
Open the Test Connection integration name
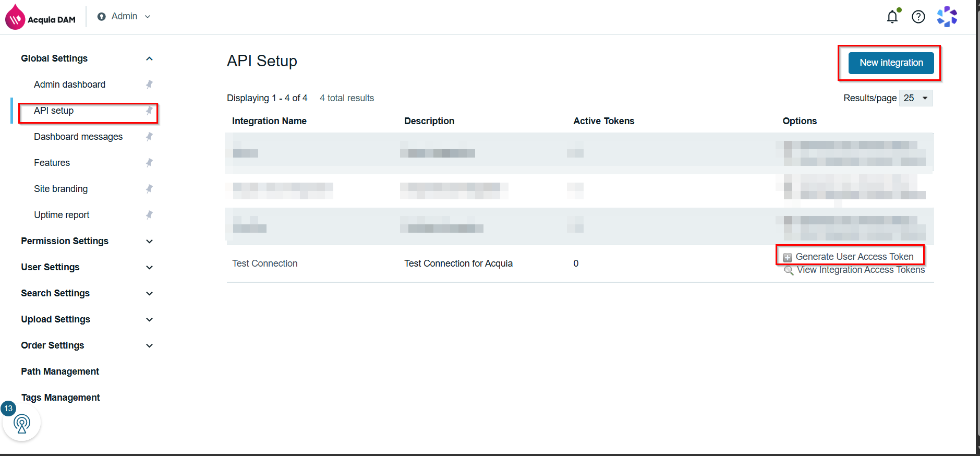click(x=265, y=263)
